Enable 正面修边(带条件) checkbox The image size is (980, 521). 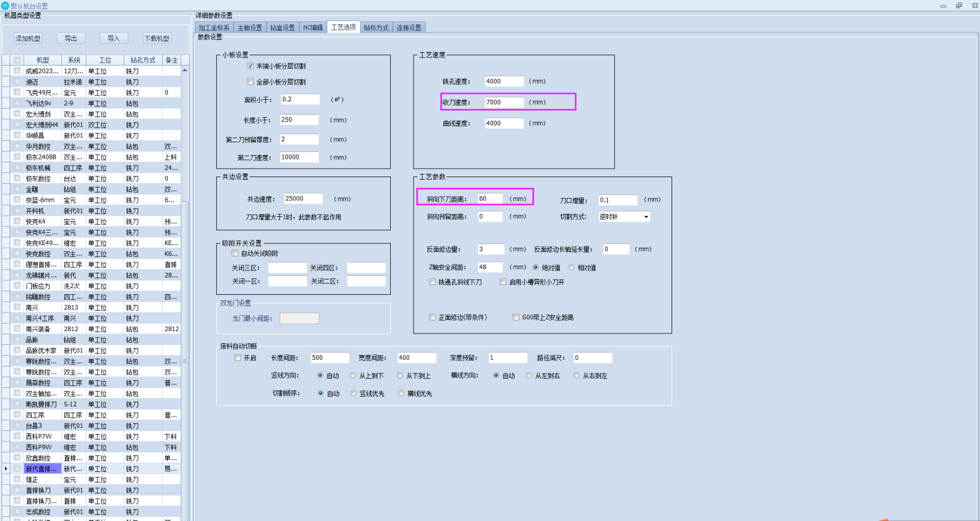432,317
